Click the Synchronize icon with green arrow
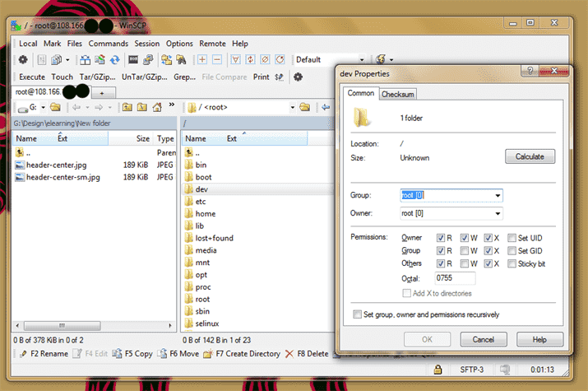This screenshot has width=588, height=391. coord(100,59)
